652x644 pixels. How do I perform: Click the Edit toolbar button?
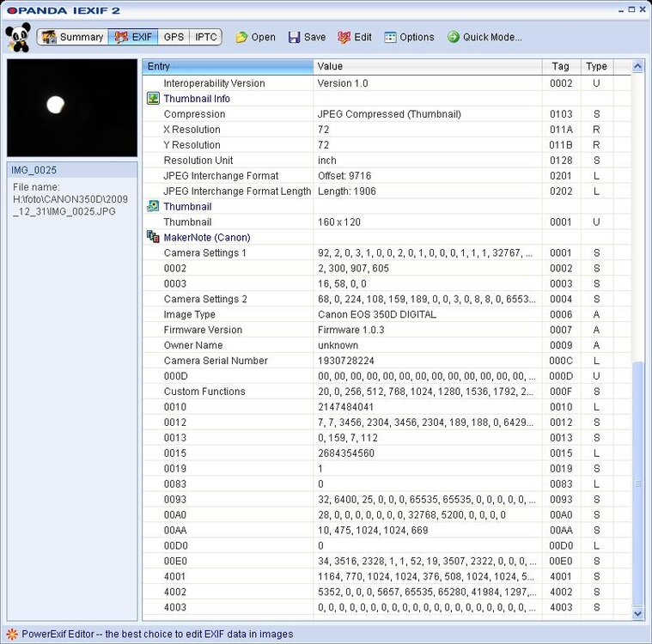(x=355, y=38)
